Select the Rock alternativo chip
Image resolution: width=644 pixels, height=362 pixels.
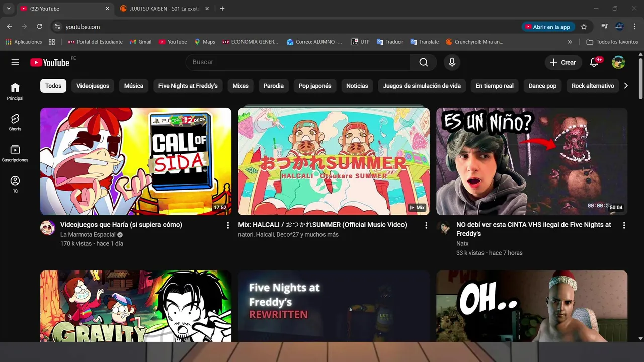(x=593, y=86)
